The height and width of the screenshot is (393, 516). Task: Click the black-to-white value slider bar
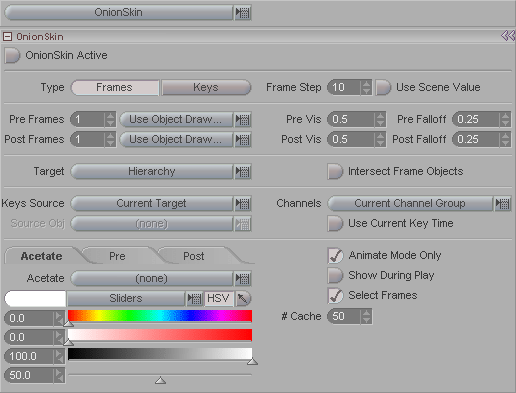pos(160,354)
